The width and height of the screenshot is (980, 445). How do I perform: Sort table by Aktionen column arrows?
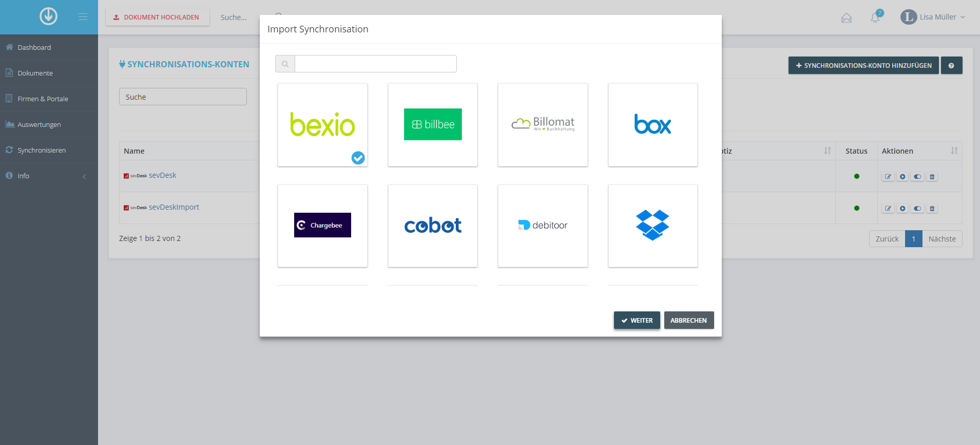click(x=954, y=151)
